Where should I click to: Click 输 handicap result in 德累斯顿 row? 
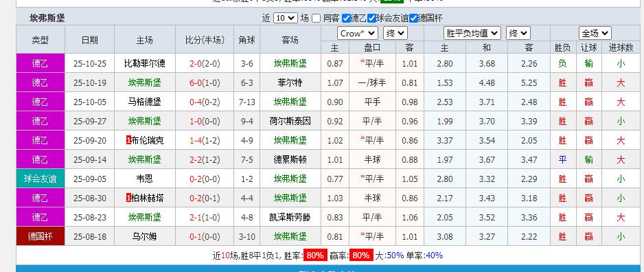click(x=588, y=159)
